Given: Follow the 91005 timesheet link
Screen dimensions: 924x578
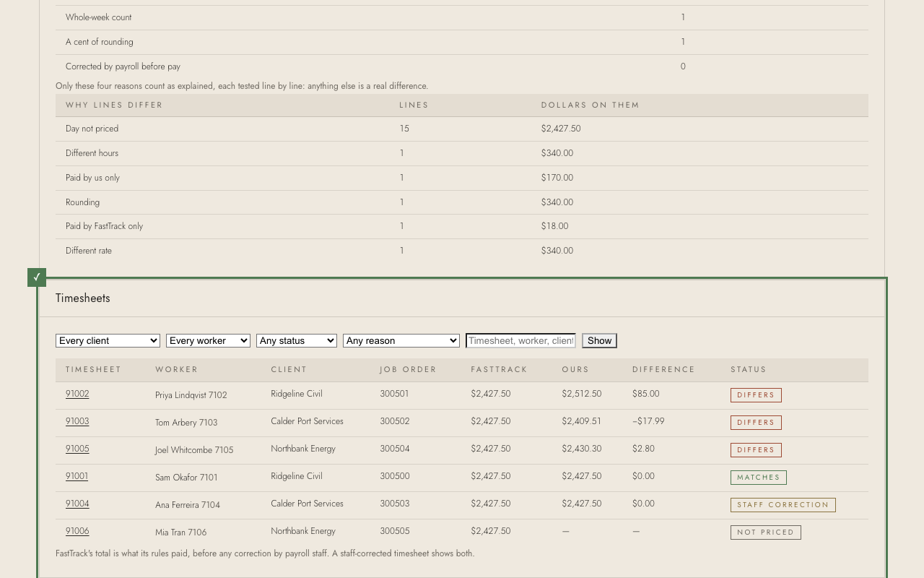Looking at the screenshot, I should point(77,449).
